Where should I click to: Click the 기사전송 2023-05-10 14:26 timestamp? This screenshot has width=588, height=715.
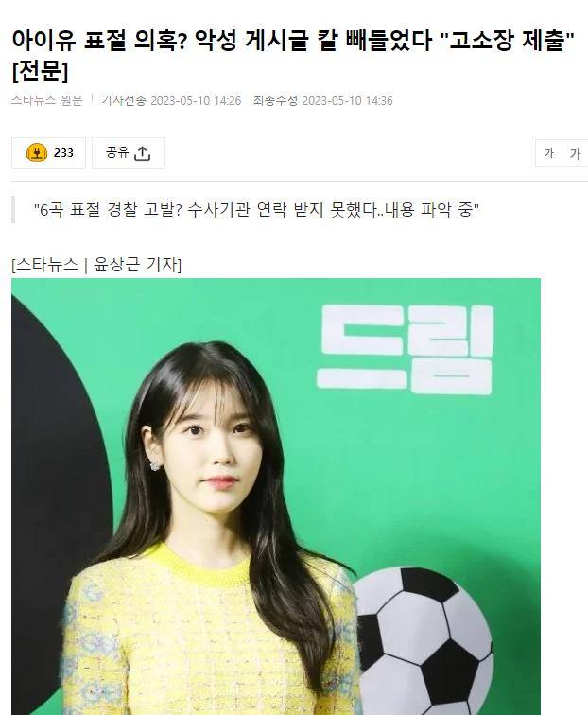171,100
